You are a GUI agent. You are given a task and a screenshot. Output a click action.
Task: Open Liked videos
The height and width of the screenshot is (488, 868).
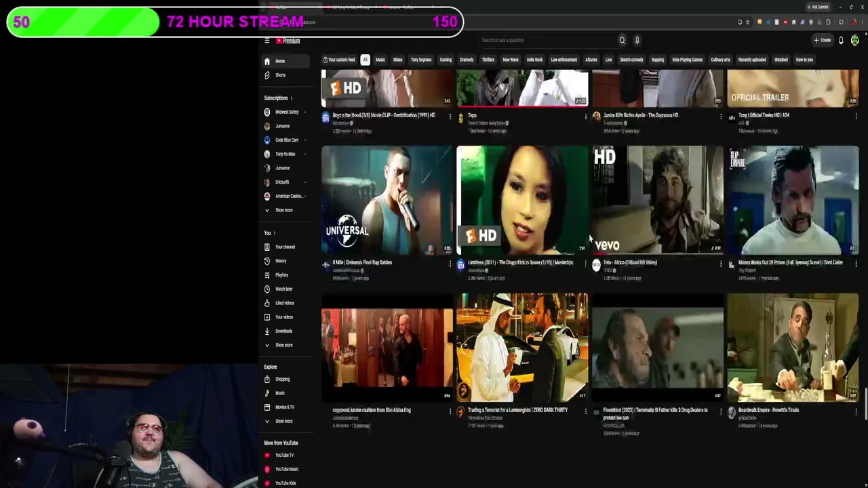tap(285, 303)
